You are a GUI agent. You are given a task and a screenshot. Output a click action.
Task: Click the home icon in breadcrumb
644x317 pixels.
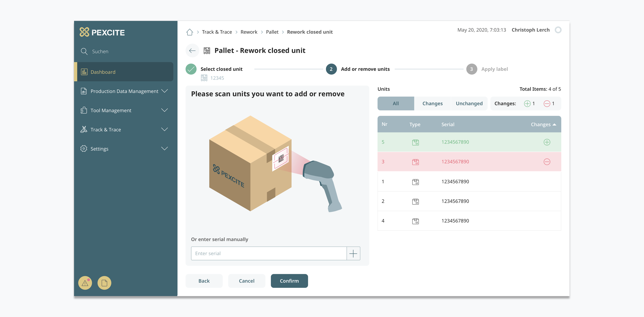click(x=190, y=32)
